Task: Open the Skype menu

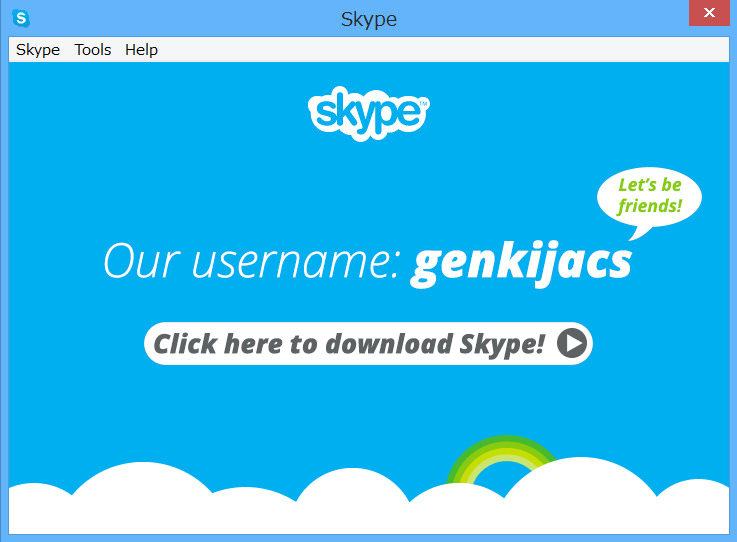Action: pos(38,50)
